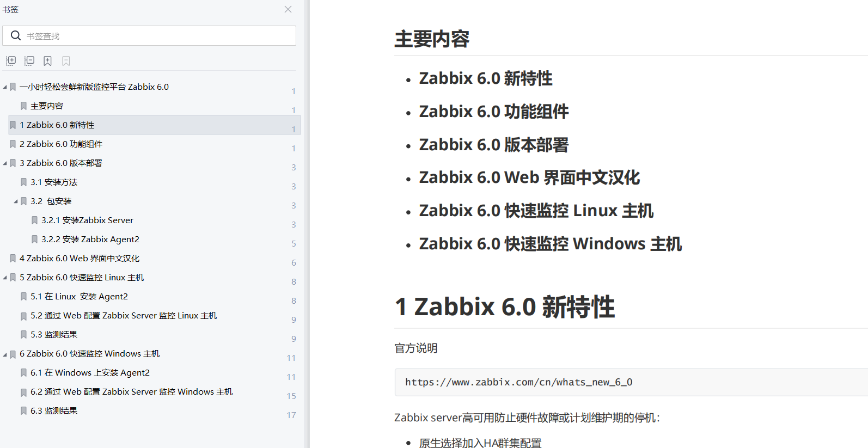Jump to 5.2 通过 Web 配置 Linux 主机
Screen dimensions: 868x448
click(124, 315)
